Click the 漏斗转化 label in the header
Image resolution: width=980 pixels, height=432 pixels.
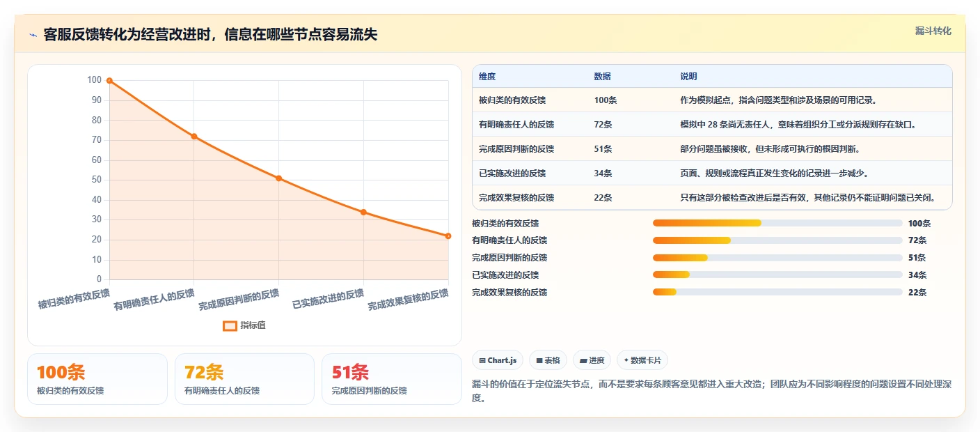[933, 31]
